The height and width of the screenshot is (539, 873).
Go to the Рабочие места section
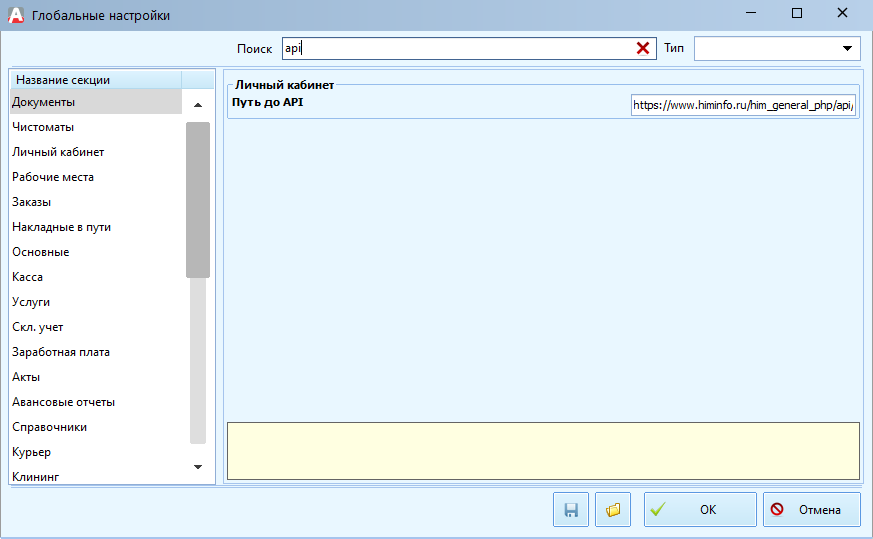(x=53, y=177)
